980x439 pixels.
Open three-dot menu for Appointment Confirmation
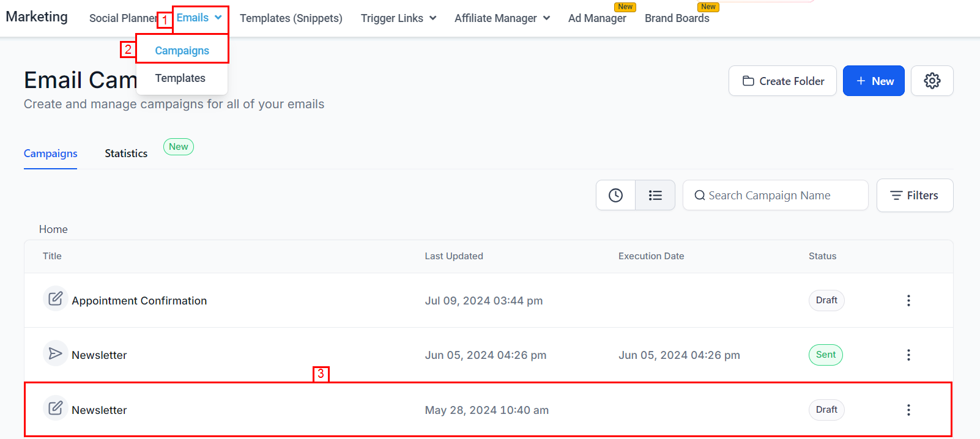(x=908, y=300)
